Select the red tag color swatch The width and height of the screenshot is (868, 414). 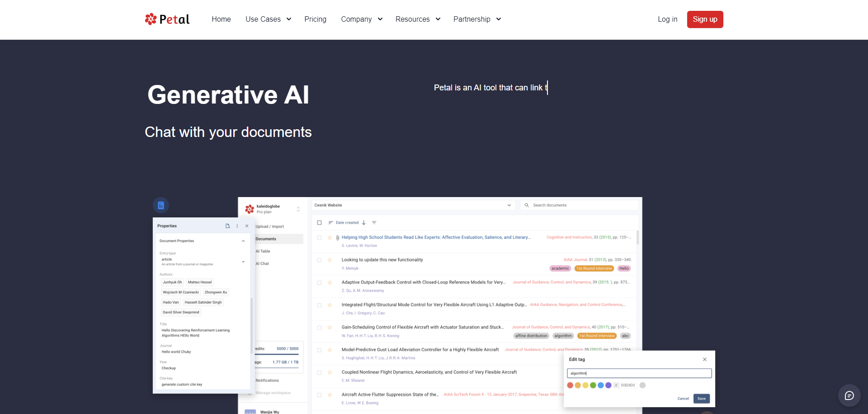[570, 386]
